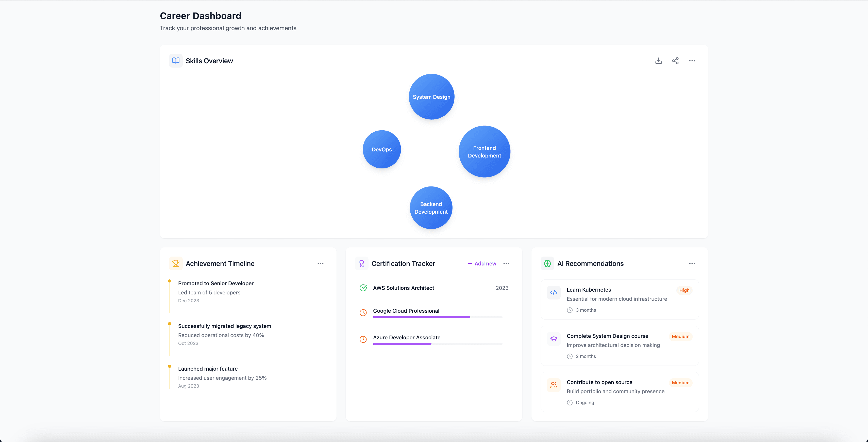This screenshot has height=442, width=868.
Task: Click 'Build portfolio and community presence' description
Action: (x=615, y=391)
